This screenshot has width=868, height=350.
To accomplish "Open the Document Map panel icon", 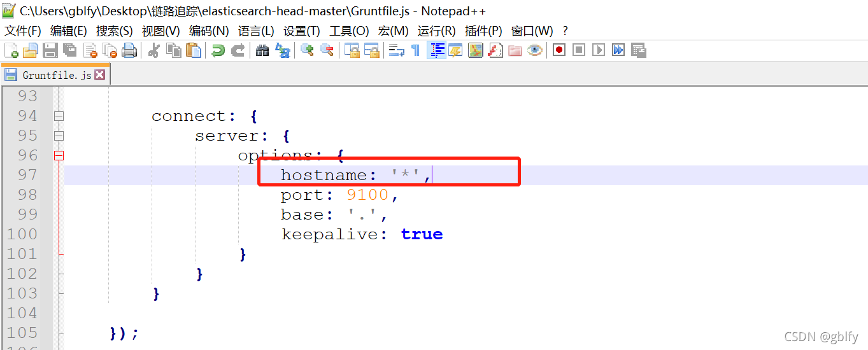I will click(x=475, y=50).
